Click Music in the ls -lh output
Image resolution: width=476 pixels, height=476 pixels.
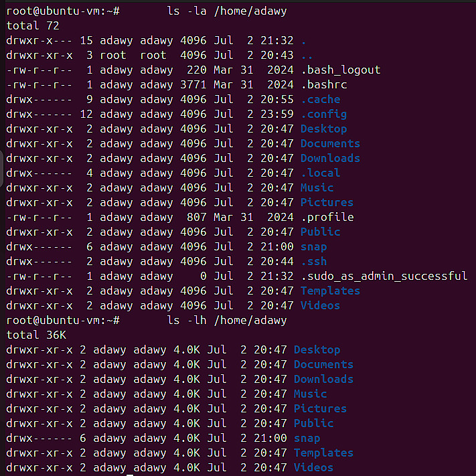(310, 394)
